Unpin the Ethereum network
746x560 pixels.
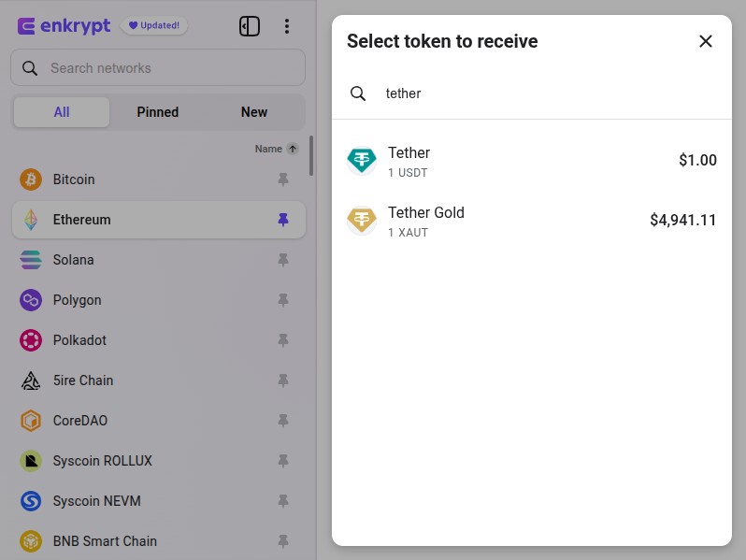pos(283,220)
